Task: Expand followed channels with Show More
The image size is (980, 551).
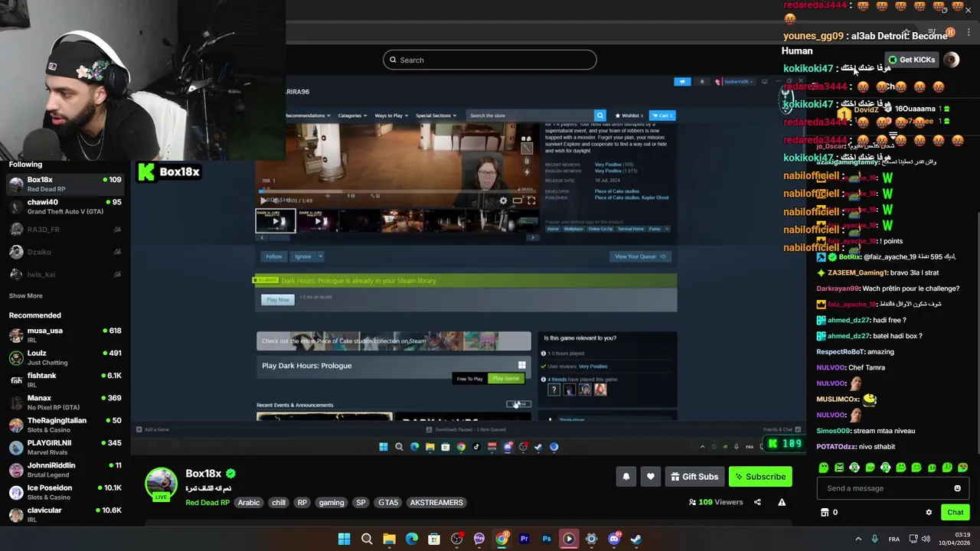Action: tap(25, 295)
